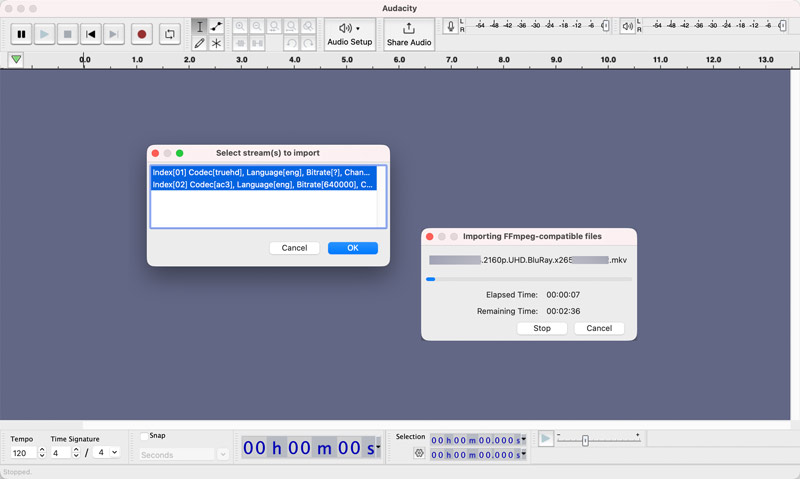The height and width of the screenshot is (479, 800).
Task: Select the Multi-tool asterisk icon
Action: point(216,43)
